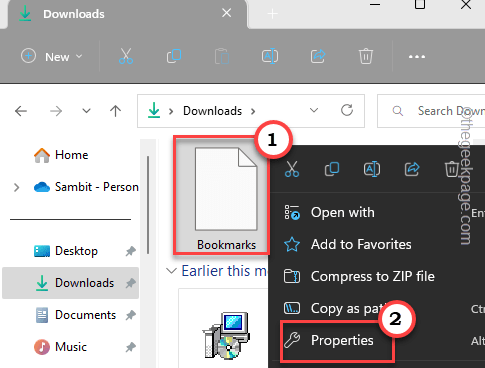Open Desktop in the navigation pane
The image size is (485, 368).
click(x=66, y=251)
